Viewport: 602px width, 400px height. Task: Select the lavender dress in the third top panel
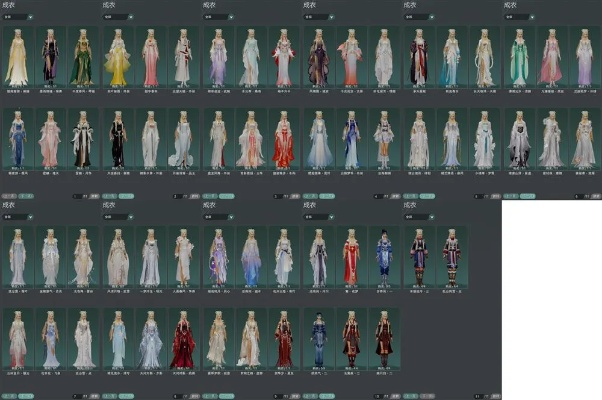point(217,58)
